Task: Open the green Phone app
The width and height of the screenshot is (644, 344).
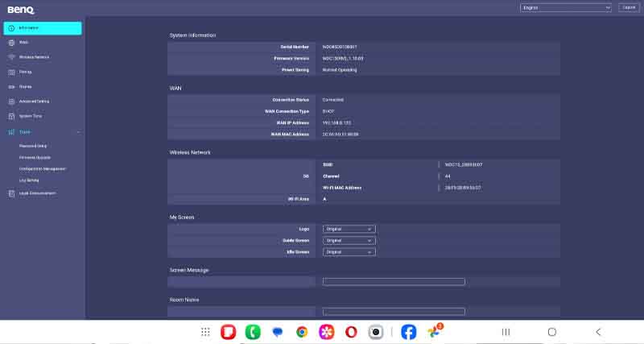Action: pyautogui.click(x=253, y=332)
